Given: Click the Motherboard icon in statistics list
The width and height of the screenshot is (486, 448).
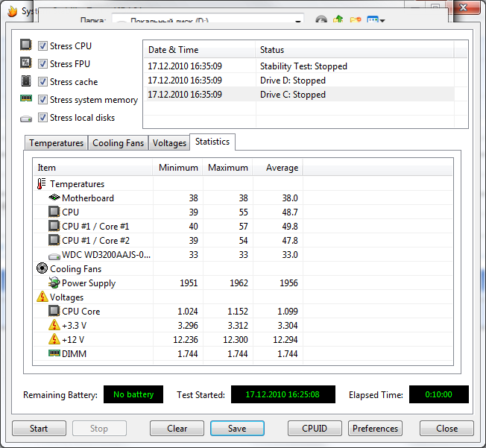Looking at the screenshot, I should point(54,198).
